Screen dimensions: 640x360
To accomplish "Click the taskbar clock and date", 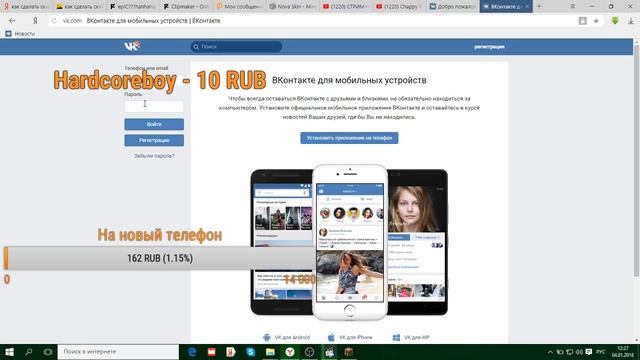I will point(622,352).
